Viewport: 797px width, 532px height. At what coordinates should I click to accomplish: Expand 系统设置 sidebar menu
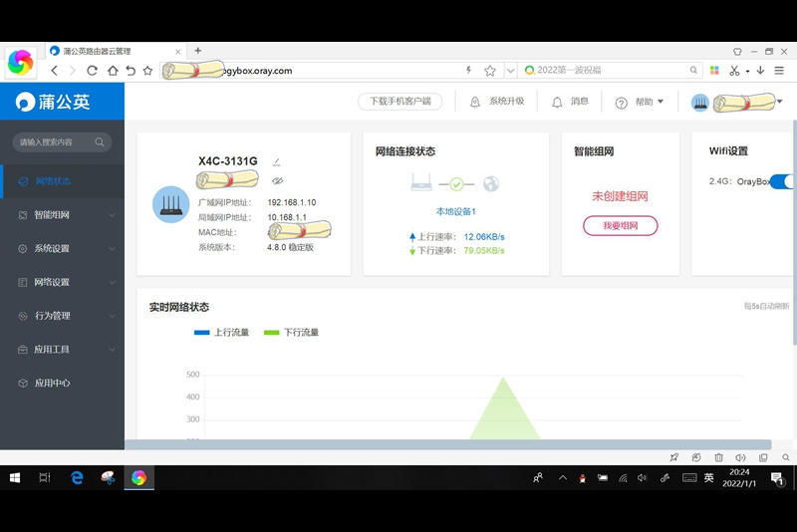coord(62,248)
